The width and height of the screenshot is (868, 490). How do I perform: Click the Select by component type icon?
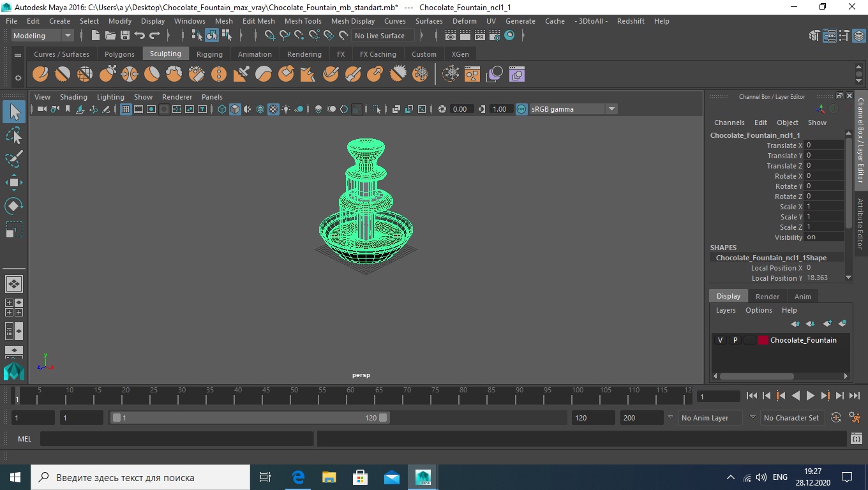(x=227, y=36)
